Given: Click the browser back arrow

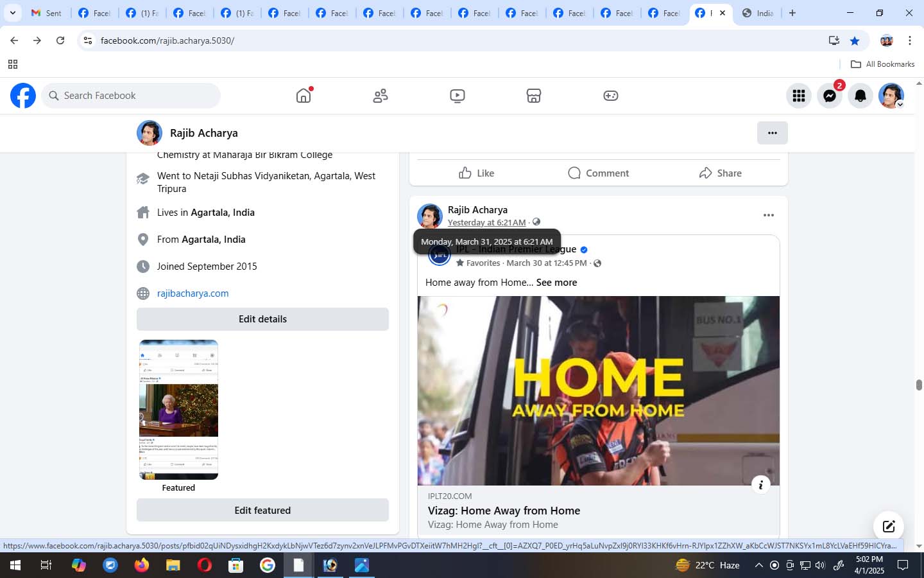Looking at the screenshot, I should (14, 40).
